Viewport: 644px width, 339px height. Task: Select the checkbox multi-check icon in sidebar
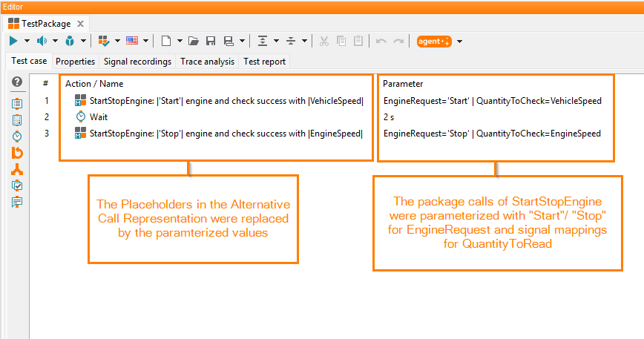click(17, 185)
